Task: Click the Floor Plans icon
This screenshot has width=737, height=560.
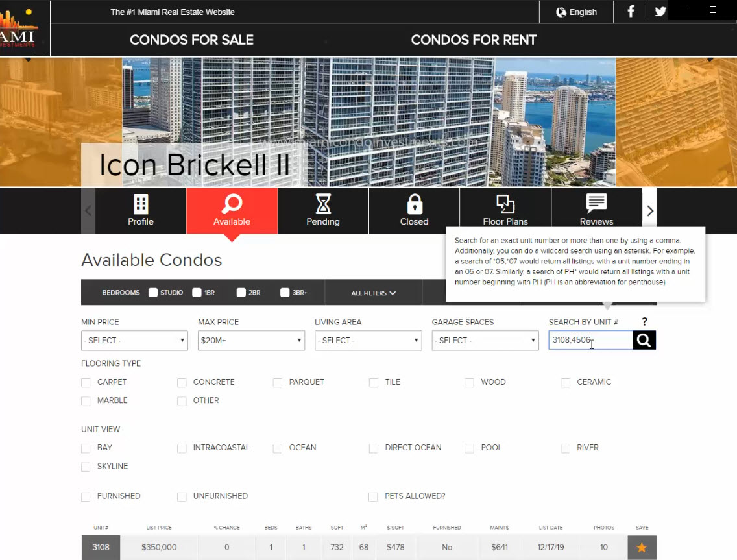Action: [x=505, y=204]
